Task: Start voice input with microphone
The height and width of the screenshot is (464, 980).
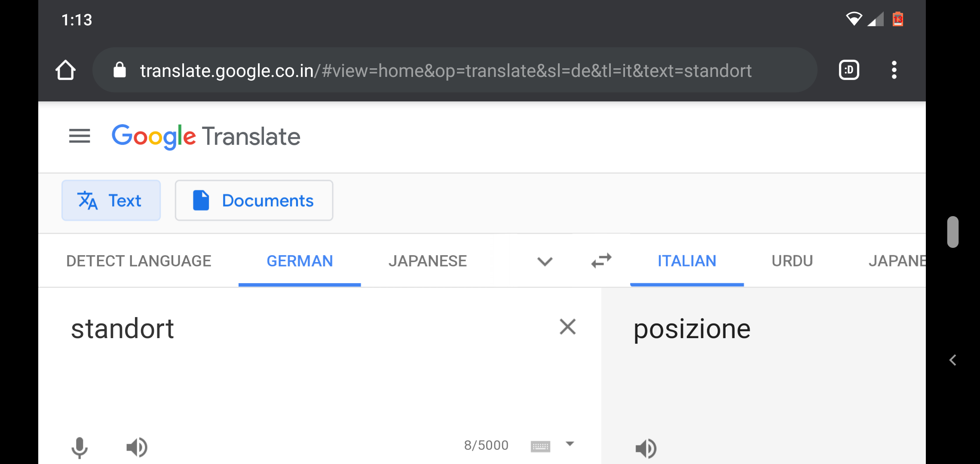Action: point(80,448)
